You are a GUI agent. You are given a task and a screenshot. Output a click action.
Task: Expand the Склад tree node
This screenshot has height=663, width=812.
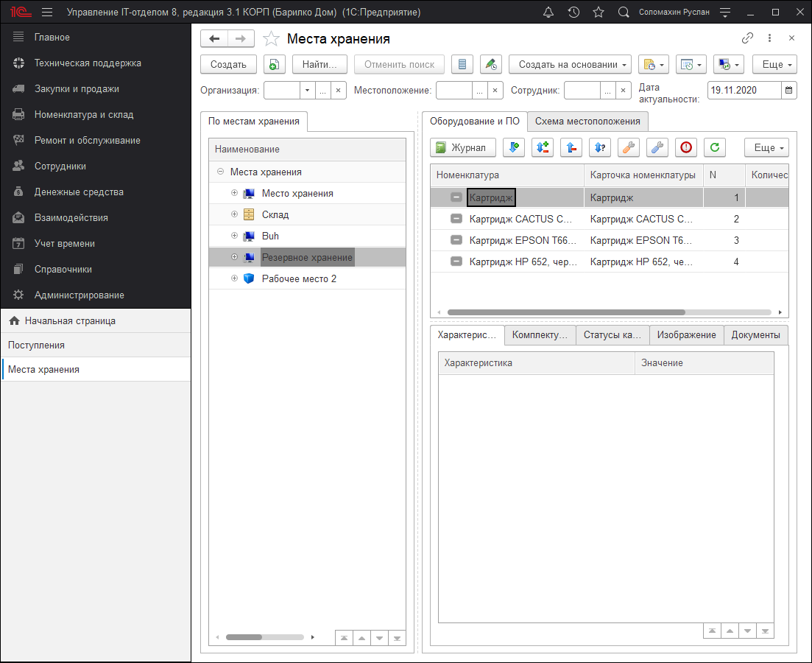coord(234,214)
